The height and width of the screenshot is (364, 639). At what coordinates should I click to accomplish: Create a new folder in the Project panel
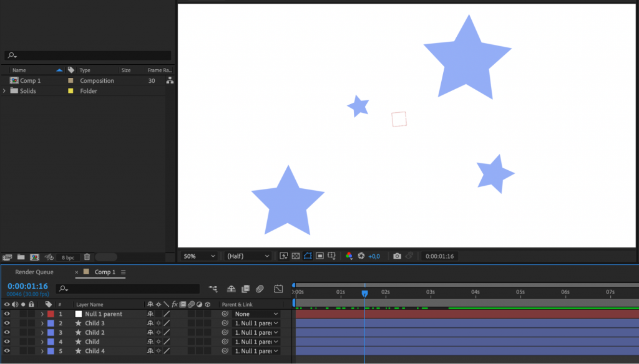pyautogui.click(x=21, y=256)
